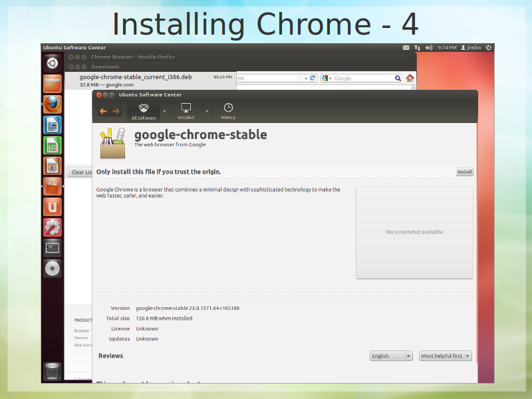Open LibreOffice Impress from the launcher
This screenshot has height=399, width=532.
(53, 166)
